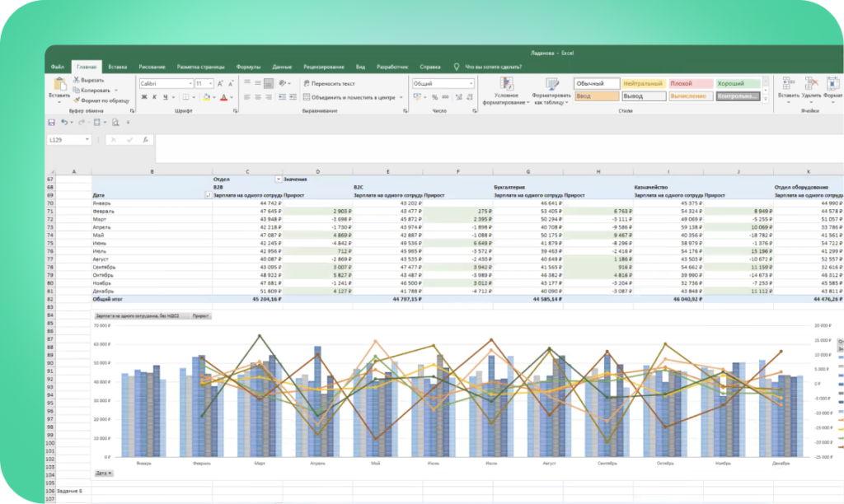Click the Paste (Вставить) clipboard icon
This screenshot has width=844, height=504.
pos(59,84)
